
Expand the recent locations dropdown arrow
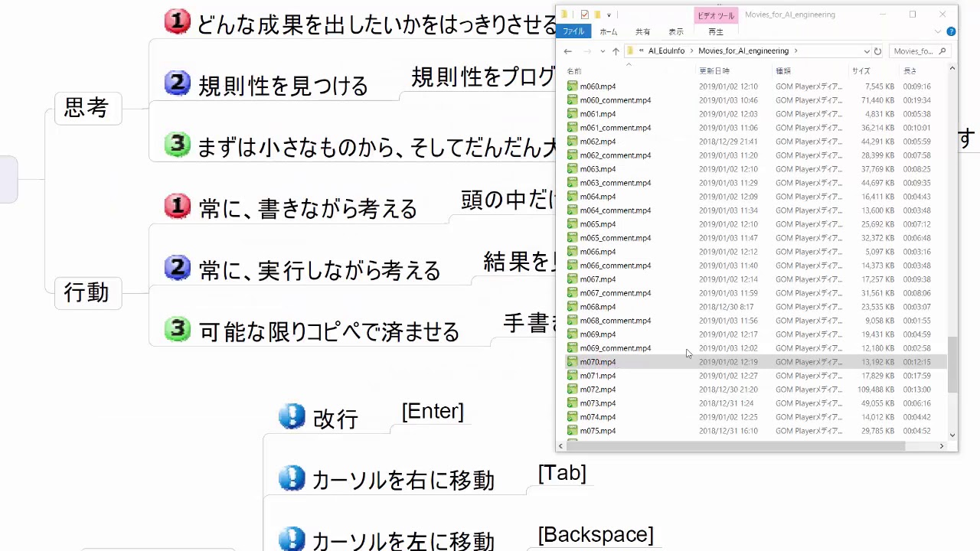tap(603, 51)
